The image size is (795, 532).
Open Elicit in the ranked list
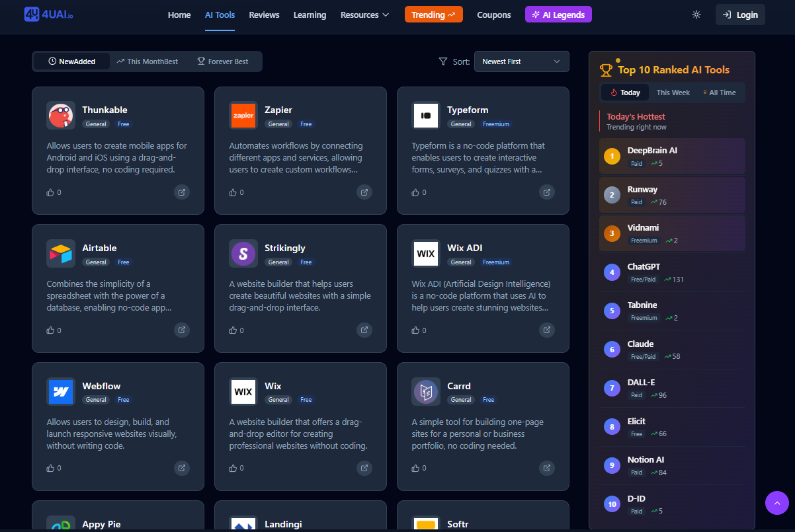pos(672,427)
